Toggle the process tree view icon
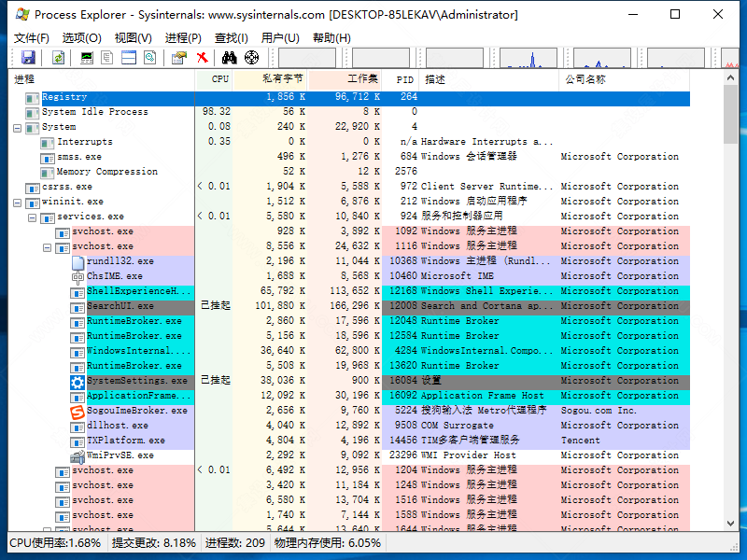 click(x=107, y=58)
